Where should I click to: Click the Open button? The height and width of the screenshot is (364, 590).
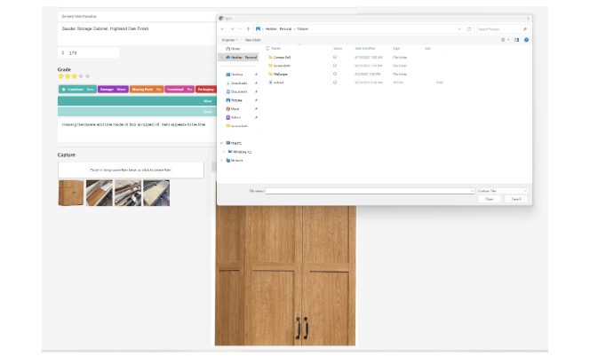(490, 199)
